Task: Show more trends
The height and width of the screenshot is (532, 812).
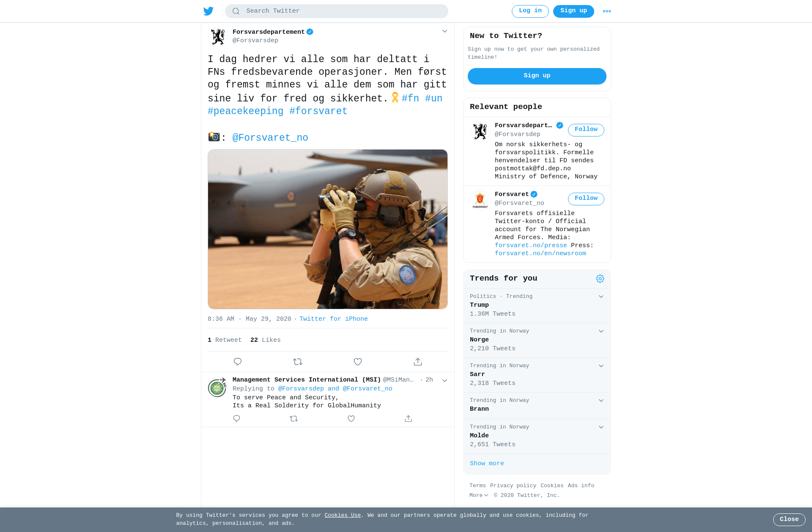Action: (x=487, y=464)
